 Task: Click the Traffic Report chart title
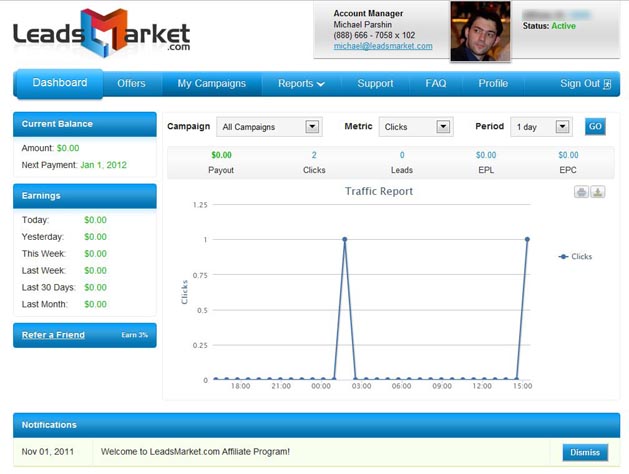(x=379, y=191)
